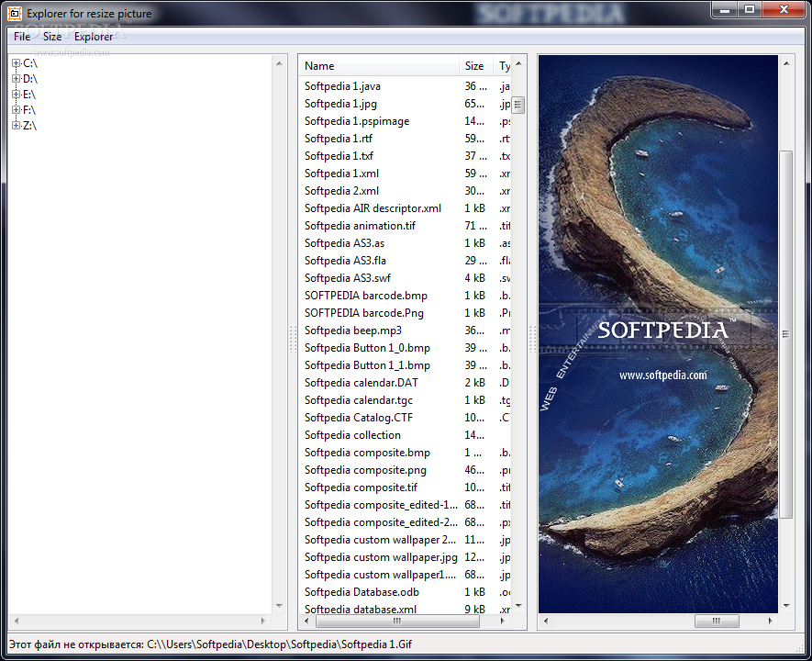
Task: Select file Softpedia calendar.tgc
Action: [x=359, y=400]
